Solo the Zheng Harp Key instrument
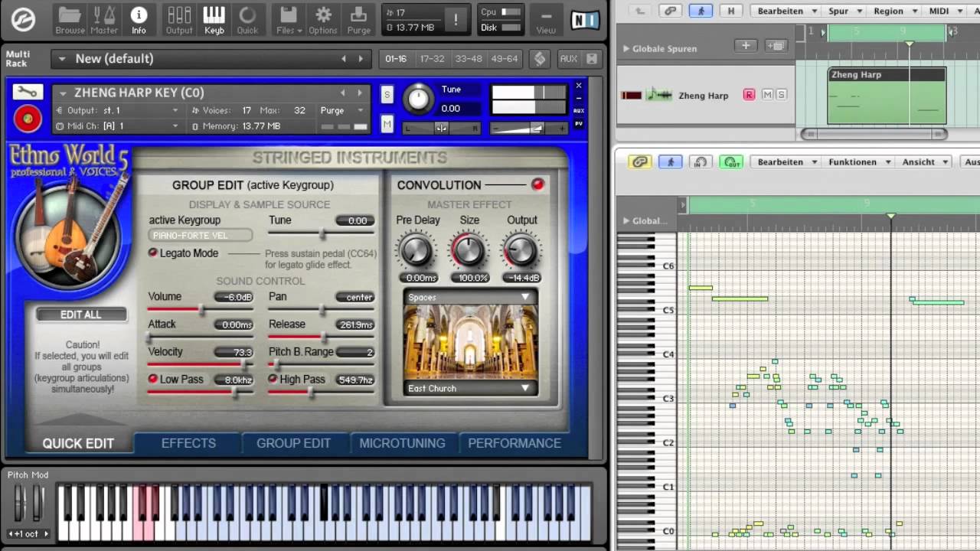The height and width of the screenshot is (551, 980). click(x=387, y=95)
